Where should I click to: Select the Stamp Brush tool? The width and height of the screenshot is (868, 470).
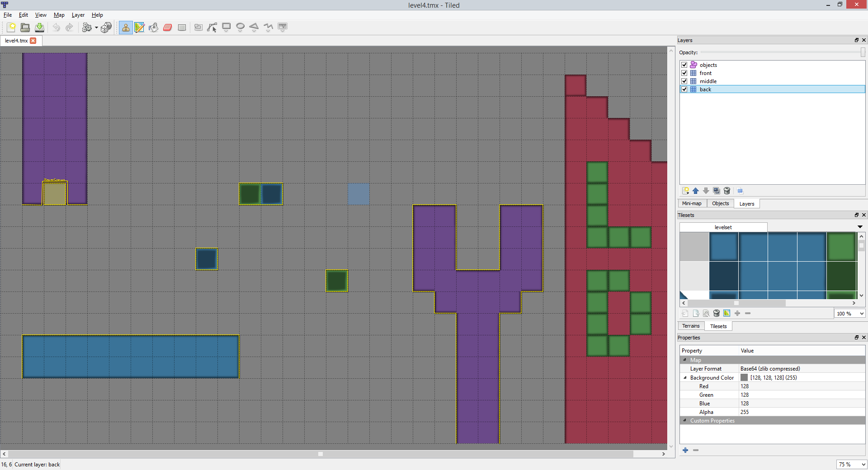(126, 28)
